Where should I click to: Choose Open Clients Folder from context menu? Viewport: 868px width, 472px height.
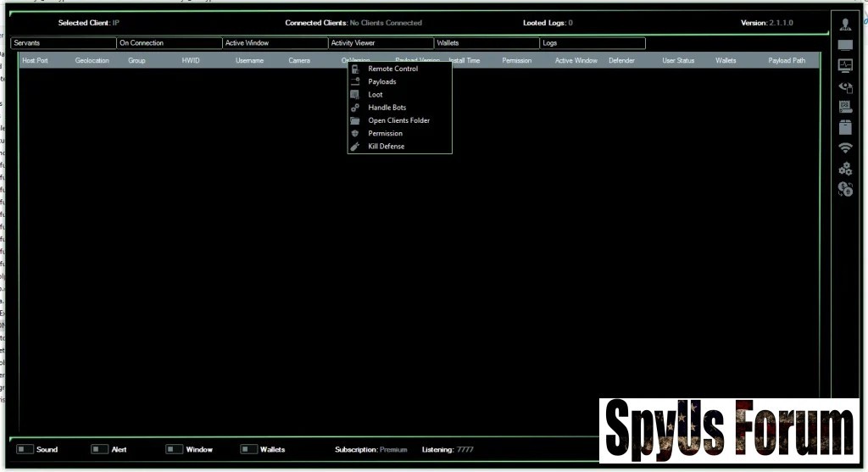[398, 120]
